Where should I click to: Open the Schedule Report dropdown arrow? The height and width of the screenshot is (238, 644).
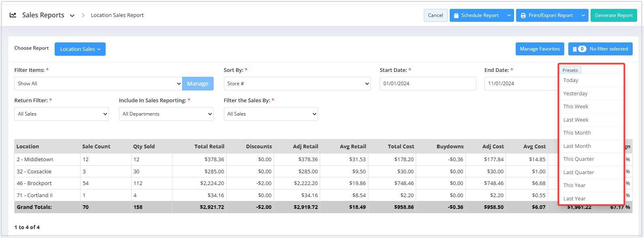click(509, 15)
